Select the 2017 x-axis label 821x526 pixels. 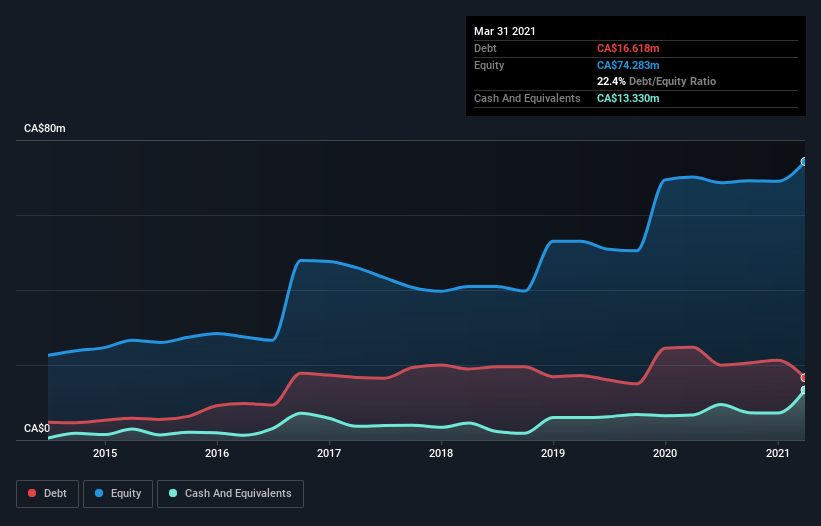(x=329, y=453)
